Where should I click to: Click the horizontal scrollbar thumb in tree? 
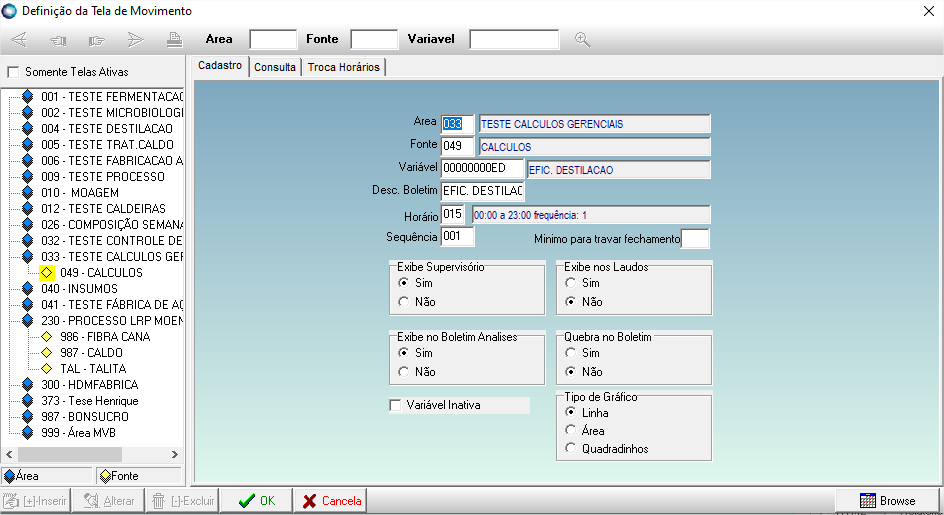[70, 454]
